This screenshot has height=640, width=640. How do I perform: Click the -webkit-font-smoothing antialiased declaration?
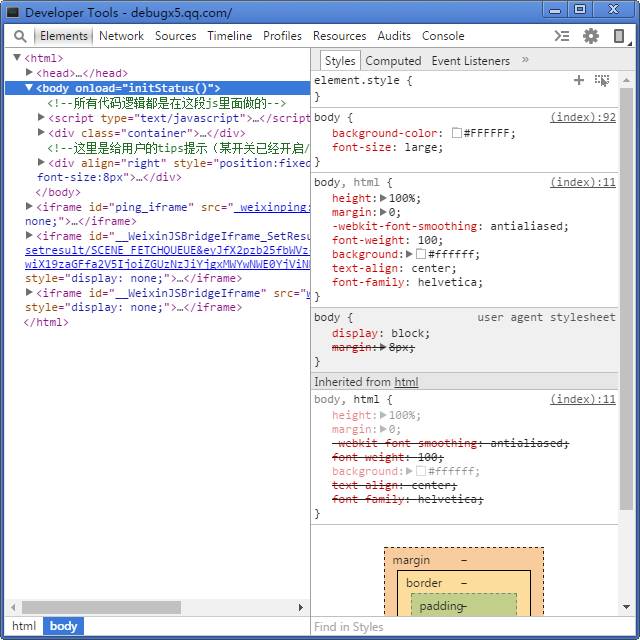450,226
